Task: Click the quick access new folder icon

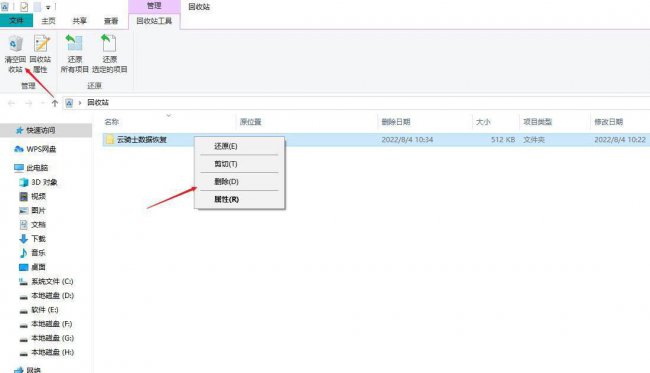Action: pyautogui.click(x=37, y=7)
